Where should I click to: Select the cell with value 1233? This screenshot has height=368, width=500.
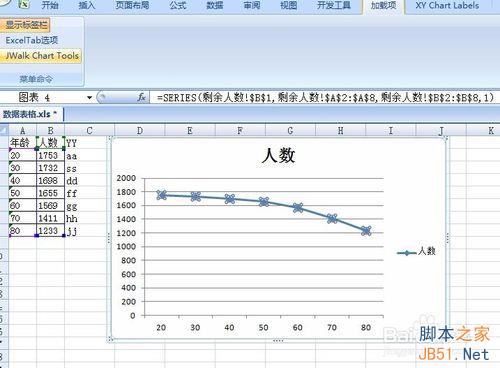tap(50, 231)
